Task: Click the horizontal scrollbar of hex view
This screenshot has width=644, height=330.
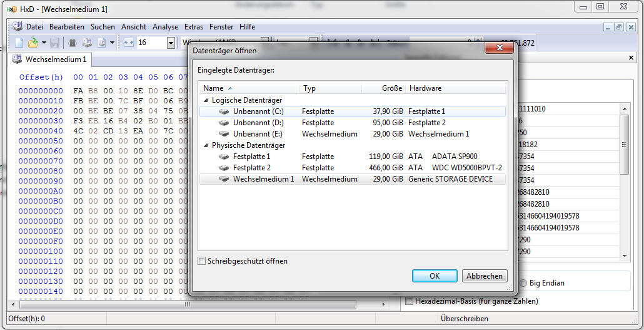Action: [x=188, y=305]
